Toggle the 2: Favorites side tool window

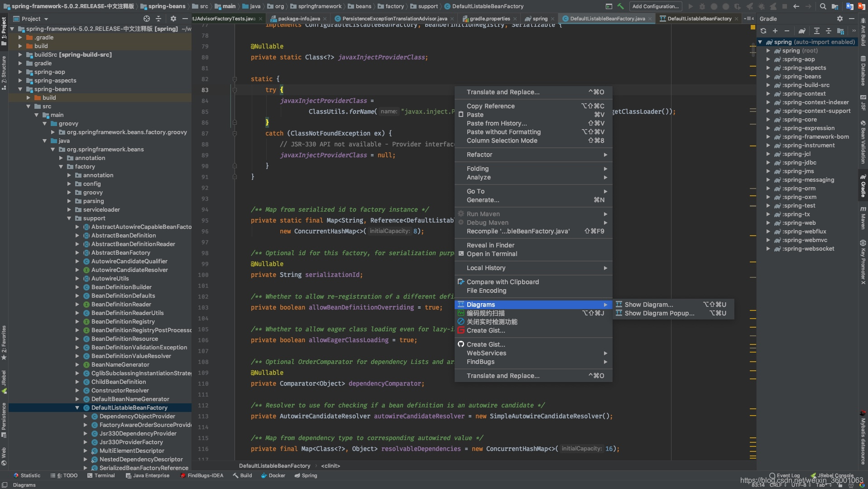4,343
